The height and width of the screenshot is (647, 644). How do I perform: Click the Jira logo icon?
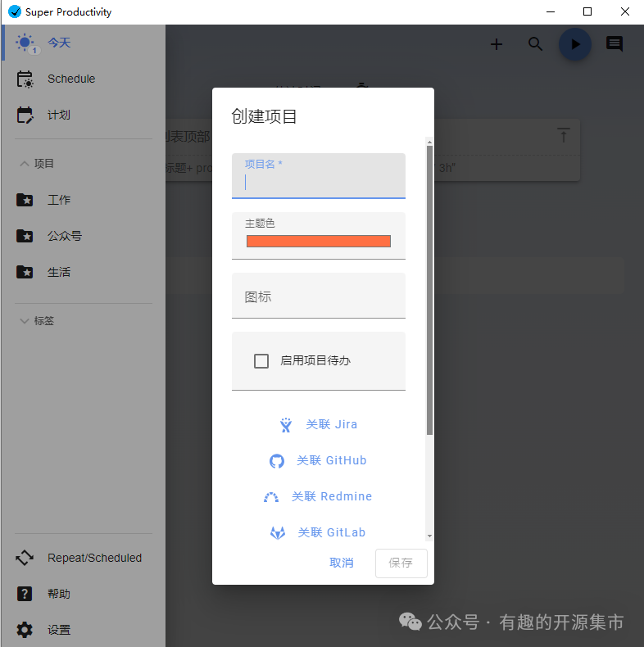coord(286,424)
